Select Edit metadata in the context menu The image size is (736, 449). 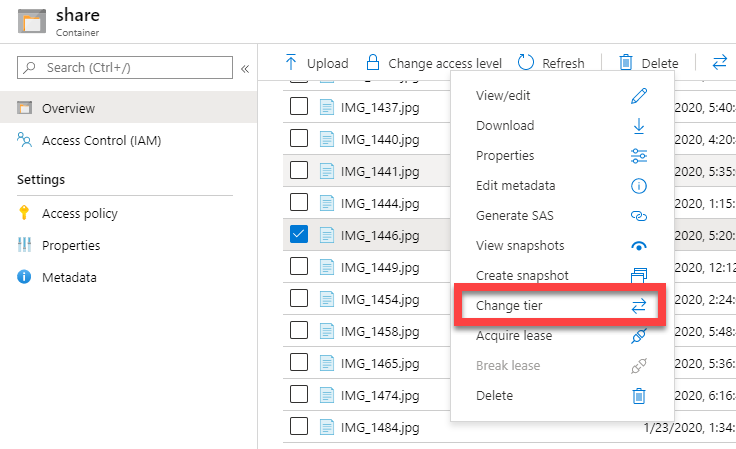click(x=515, y=186)
